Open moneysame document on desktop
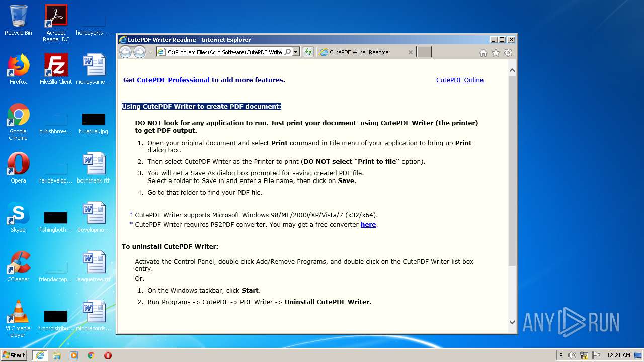The height and width of the screenshot is (362, 644). click(94, 69)
